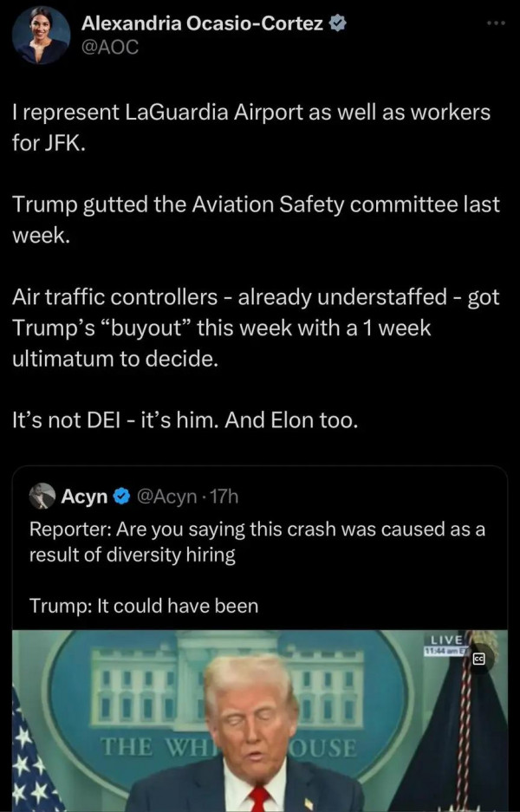
Task: Click the verified badge beside Ocasio-Cortez's name
Action: tap(337, 24)
